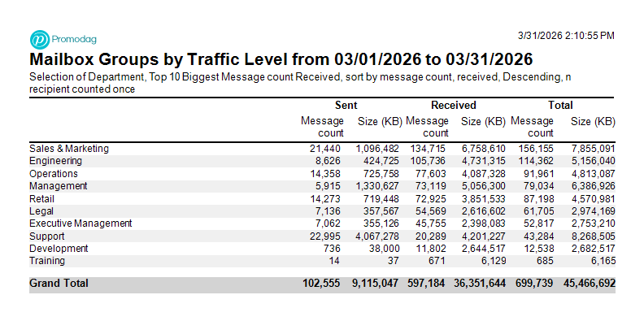Click Executive Management received size 2,398,083
Screen dimensions: 644x321
[x=484, y=223]
